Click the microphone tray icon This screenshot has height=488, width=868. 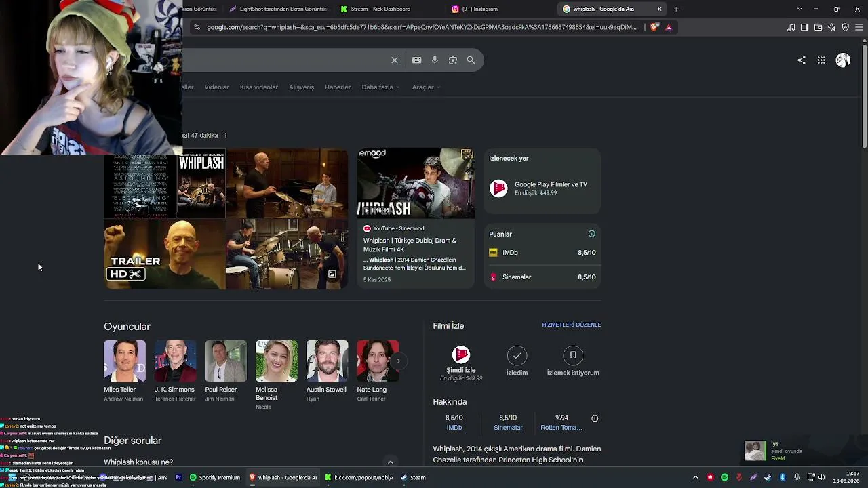click(x=797, y=478)
